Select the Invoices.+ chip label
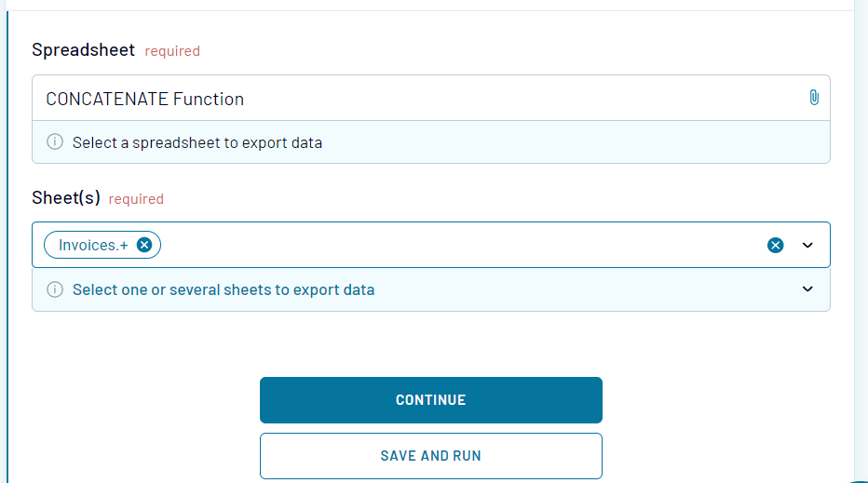Screen dimensions: 868x483 (93, 245)
